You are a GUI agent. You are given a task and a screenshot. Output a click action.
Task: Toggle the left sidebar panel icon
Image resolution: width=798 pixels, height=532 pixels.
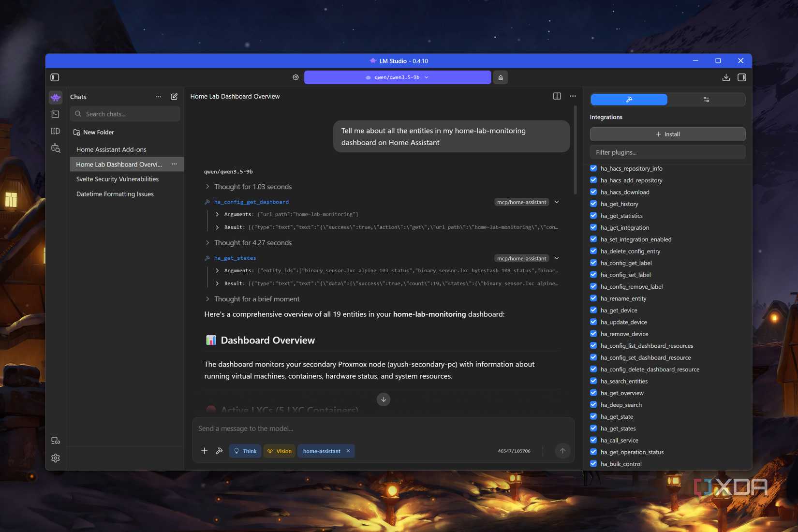point(55,77)
